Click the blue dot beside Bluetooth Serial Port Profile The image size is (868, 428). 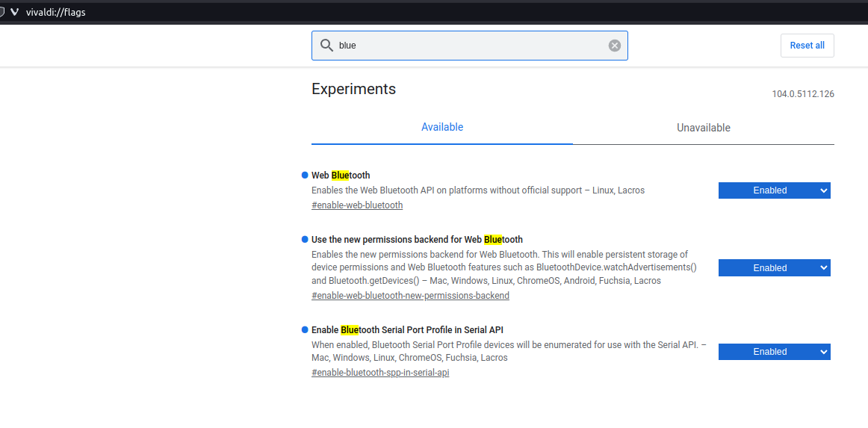coord(305,329)
